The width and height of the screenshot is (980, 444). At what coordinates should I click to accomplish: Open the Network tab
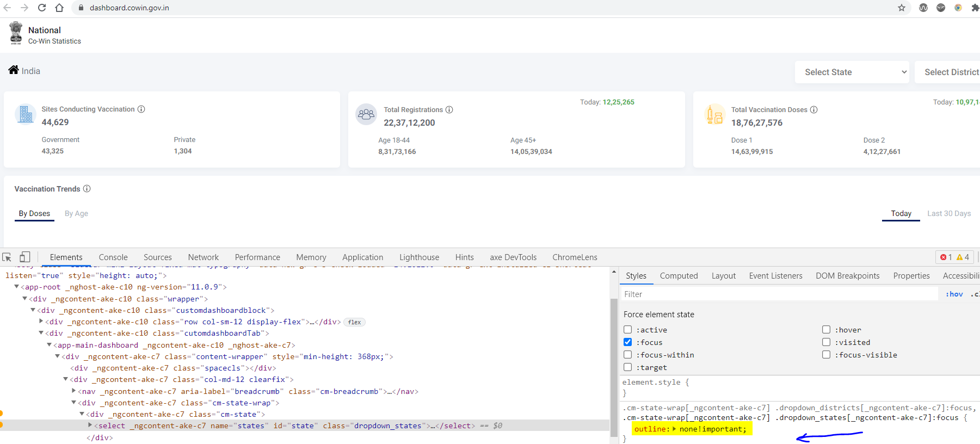(204, 257)
